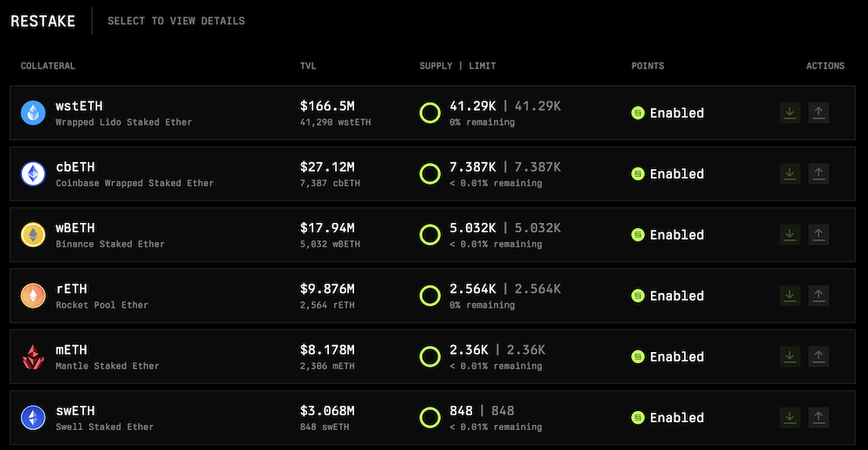Click the mETH withdraw upload icon
Image resolution: width=868 pixels, height=450 pixels.
(819, 356)
